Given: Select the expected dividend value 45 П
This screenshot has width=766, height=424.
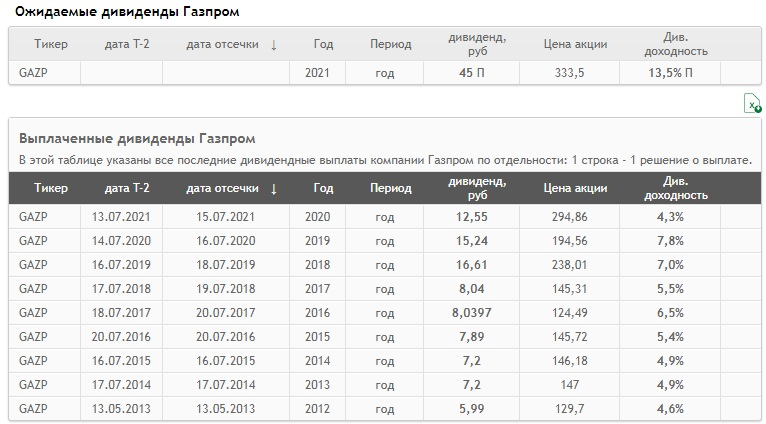Looking at the screenshot, I should tap(471, 73).
